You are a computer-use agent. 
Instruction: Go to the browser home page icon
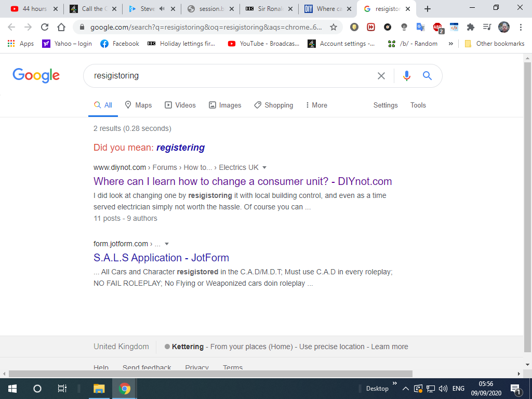click(x=61, y=27)
